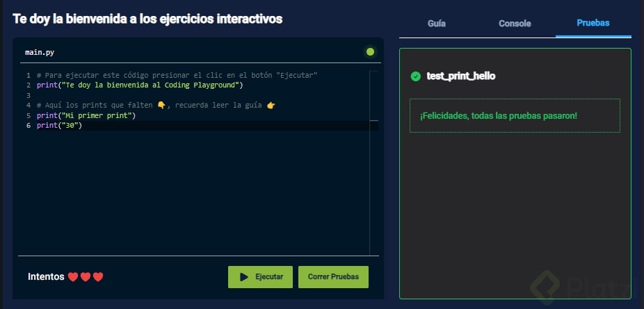
Task: Click the green status dot beside main.py
Action: point(370,52)
